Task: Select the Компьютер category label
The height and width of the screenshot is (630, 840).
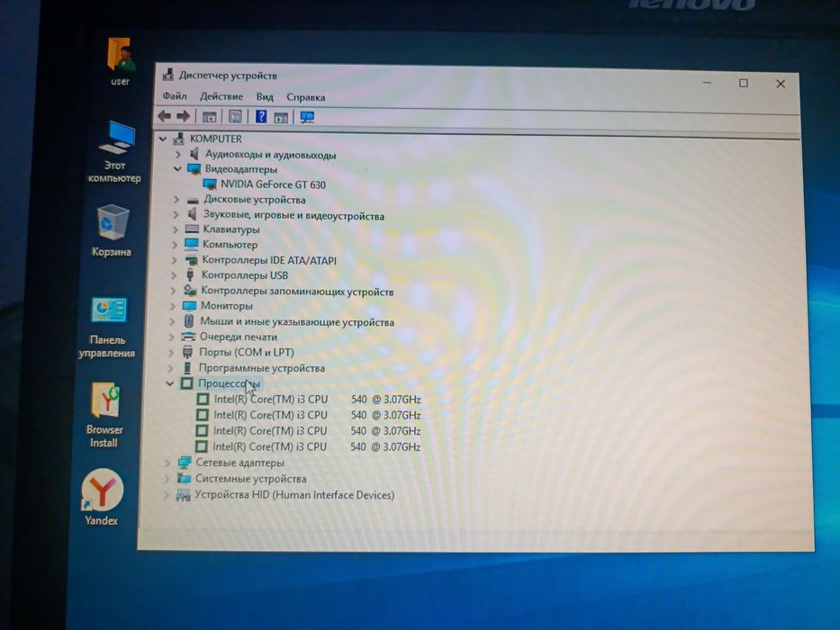Action: click(x=230, y=244)
